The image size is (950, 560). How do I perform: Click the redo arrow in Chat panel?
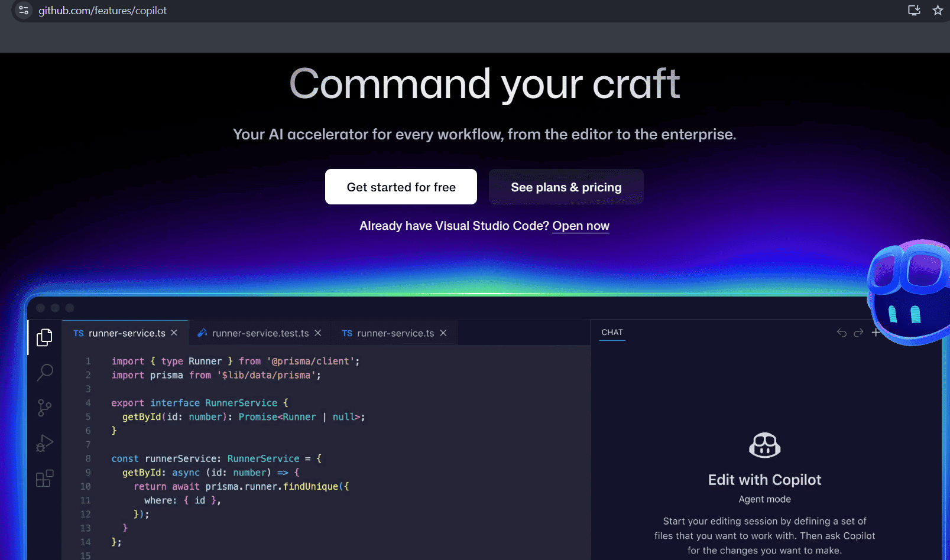pos(858,333)
